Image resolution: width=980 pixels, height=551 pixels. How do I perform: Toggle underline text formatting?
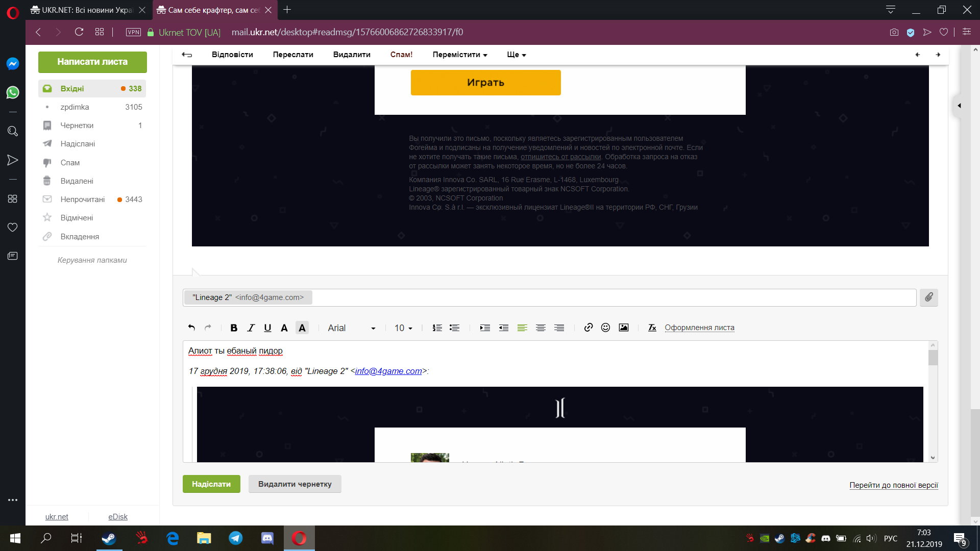(x=267, y=328)
